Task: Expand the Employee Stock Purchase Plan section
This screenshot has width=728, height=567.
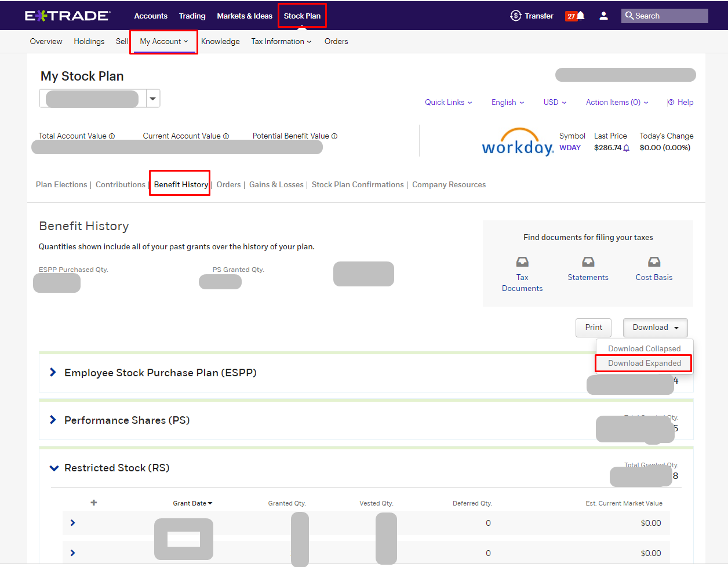Action: [53, 372]
